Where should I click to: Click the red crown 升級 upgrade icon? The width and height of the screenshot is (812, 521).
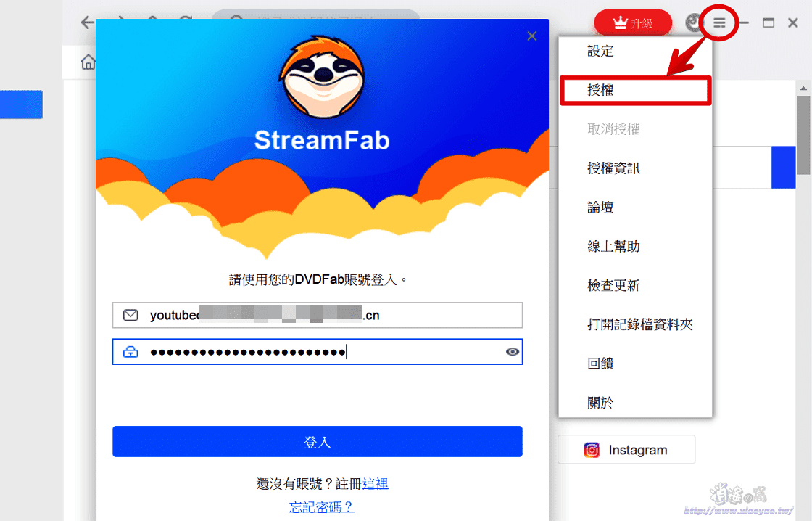(x=632, y=22)
